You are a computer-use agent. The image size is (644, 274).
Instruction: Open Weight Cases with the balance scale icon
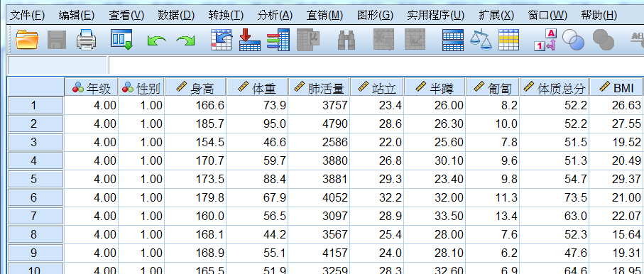click(481, 40)
